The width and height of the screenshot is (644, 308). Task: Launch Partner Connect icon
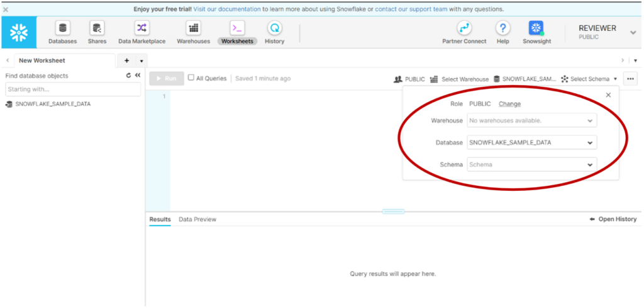[464, 29]
